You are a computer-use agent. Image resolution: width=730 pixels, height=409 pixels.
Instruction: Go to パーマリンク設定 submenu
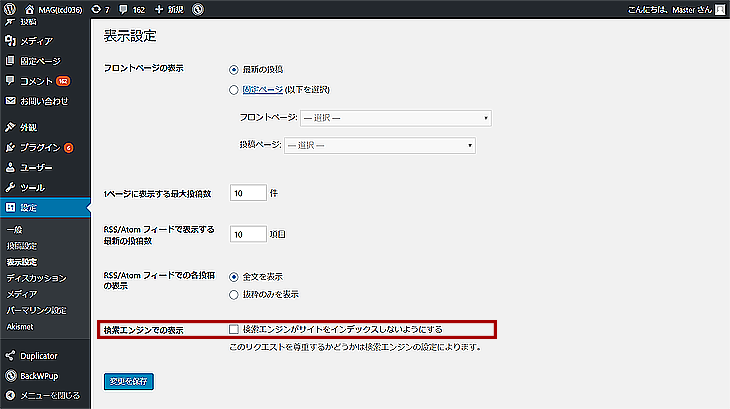pos(36,310)
